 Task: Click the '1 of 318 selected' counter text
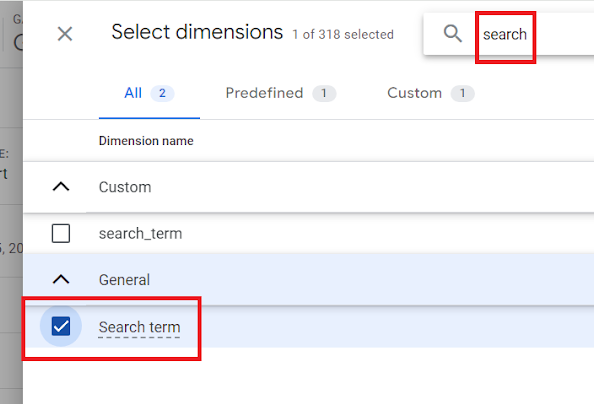(x=343, y=34)
